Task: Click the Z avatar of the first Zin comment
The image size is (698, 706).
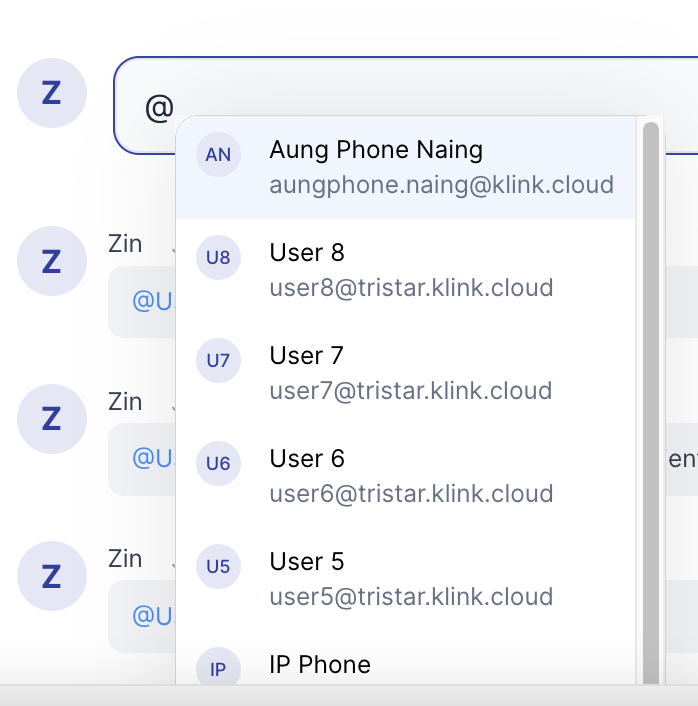Action: pyautogui.click(x=52, y=261)
